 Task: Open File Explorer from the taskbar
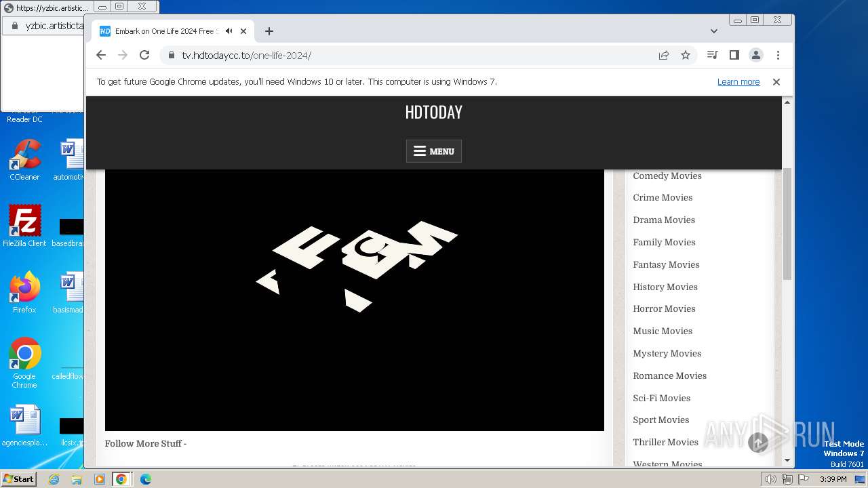pyautogui.click(x=77, y=479)
